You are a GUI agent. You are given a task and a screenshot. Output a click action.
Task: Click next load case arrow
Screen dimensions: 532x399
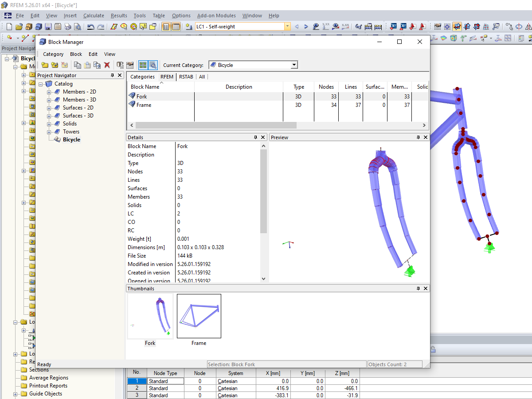(x=306, y=27)
